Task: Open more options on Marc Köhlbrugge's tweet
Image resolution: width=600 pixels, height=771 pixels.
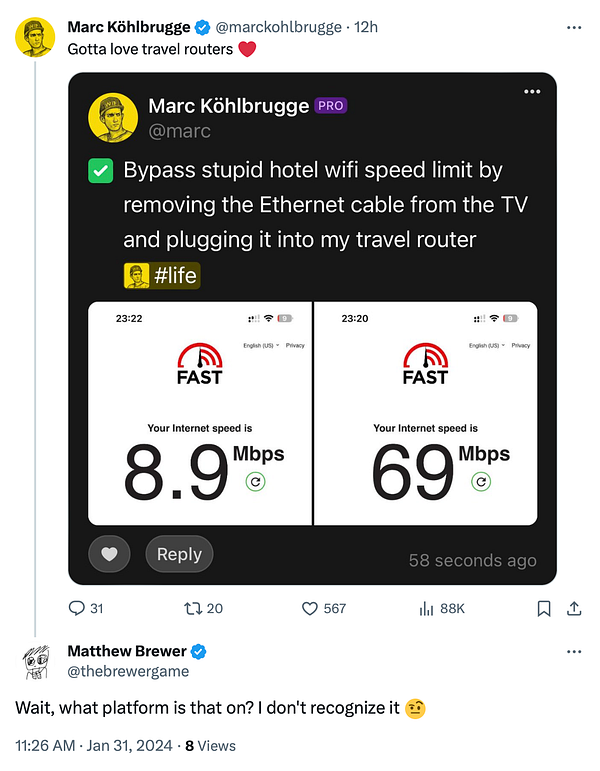Action: click(573, 27)
